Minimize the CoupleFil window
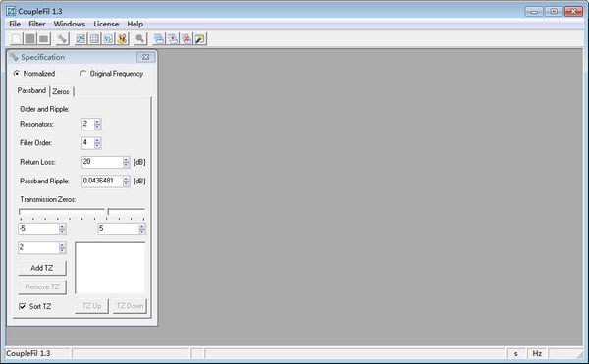The width and height of the screenshot is (589, 364). 534,11
